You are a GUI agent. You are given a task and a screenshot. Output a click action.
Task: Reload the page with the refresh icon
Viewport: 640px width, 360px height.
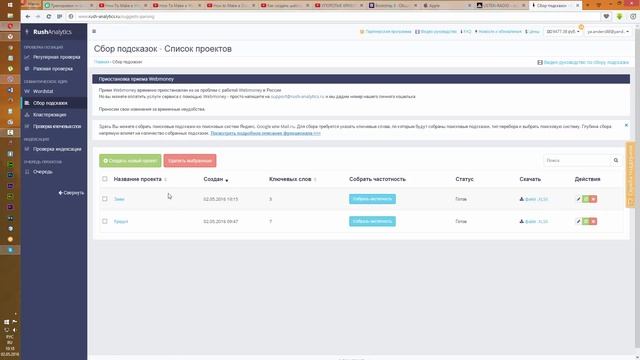[49, 16]
